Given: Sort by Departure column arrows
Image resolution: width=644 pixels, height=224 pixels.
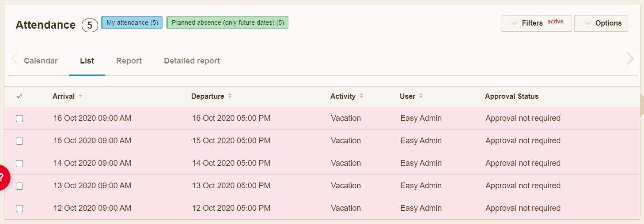Looking at the screenshot, I should pyautogui.click(x=230, y=96).
